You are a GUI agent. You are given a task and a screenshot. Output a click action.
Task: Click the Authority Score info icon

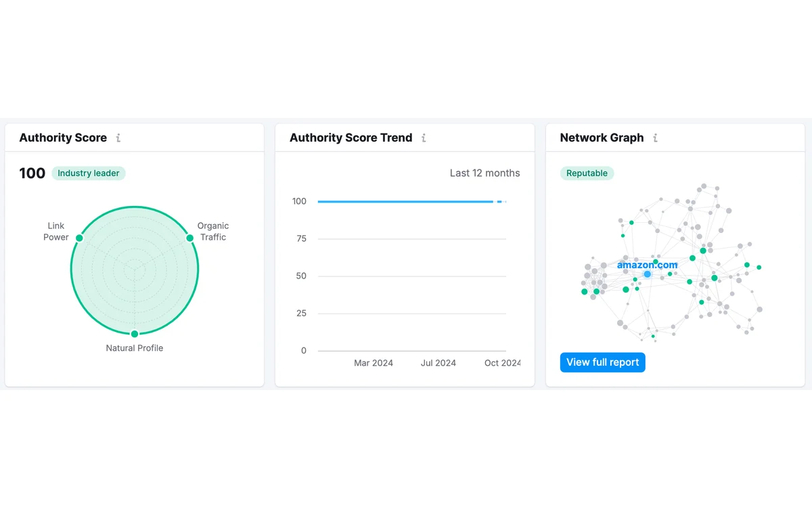118,137
